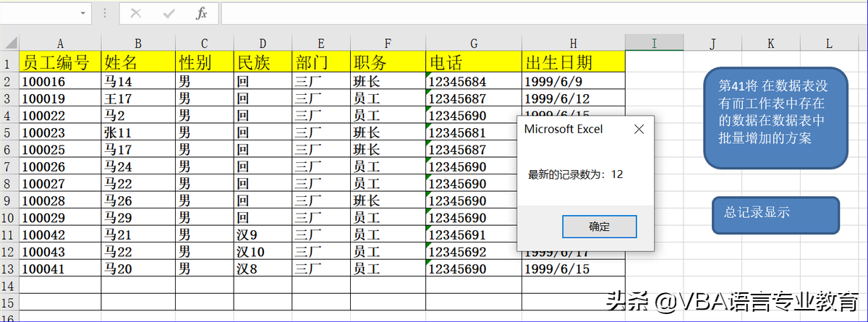
Task: Select column A header
Action: [60, 43]
